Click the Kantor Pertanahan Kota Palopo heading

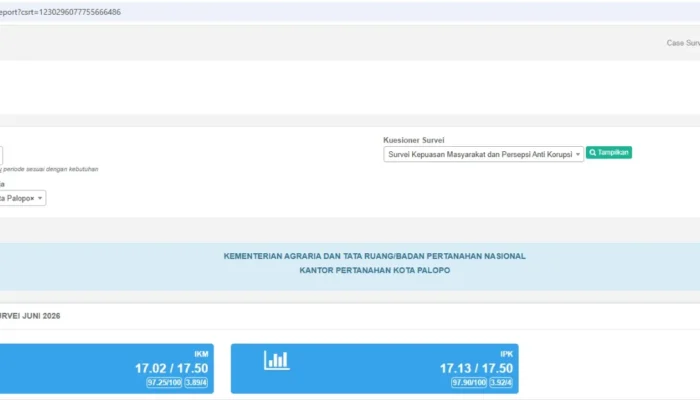coord(375,271)
